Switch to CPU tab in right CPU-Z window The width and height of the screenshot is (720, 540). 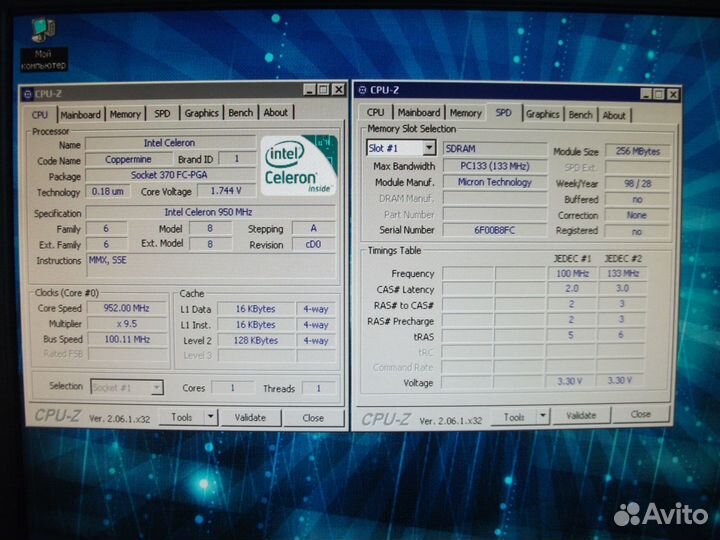(375, 112)
